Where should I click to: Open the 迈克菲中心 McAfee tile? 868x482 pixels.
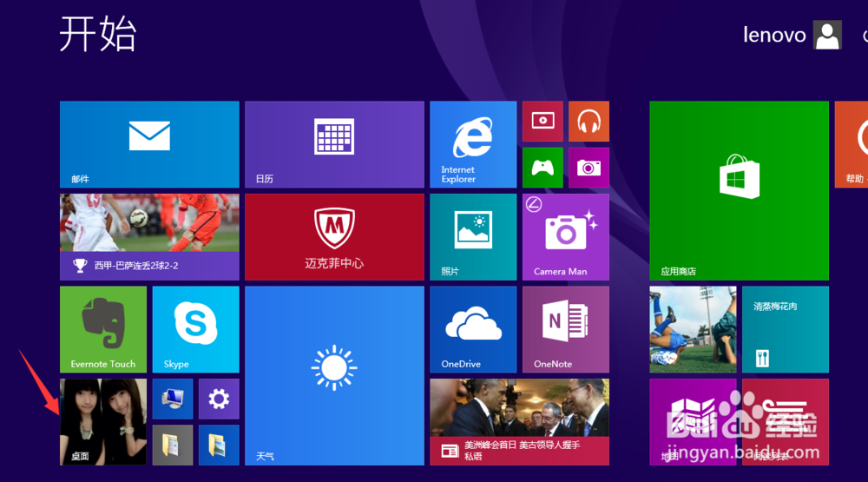tap(334, 236)
